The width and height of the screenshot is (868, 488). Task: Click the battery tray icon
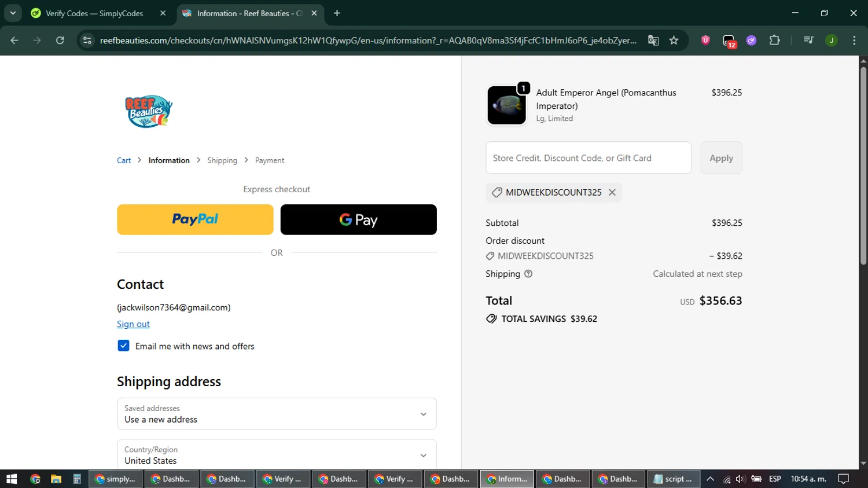pyautogui.click(x=756, y=479)
